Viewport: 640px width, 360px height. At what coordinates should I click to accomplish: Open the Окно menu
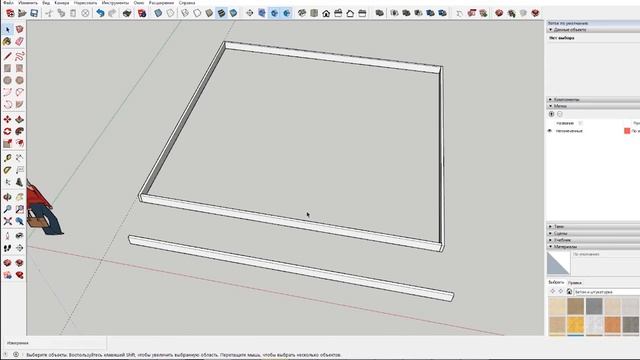(139, 2)
